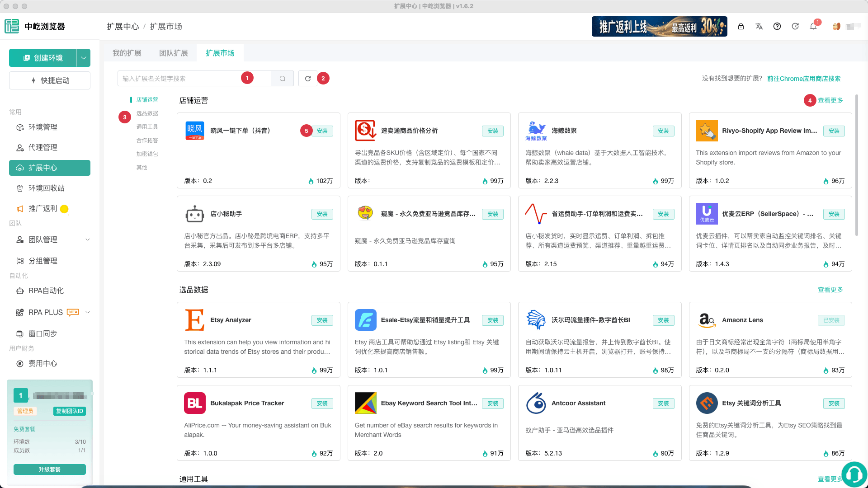Open 环境管理 in the sidebar
The width and height of the screenshot is (868, 488).
pyautogui.click(x=50, y=127)
